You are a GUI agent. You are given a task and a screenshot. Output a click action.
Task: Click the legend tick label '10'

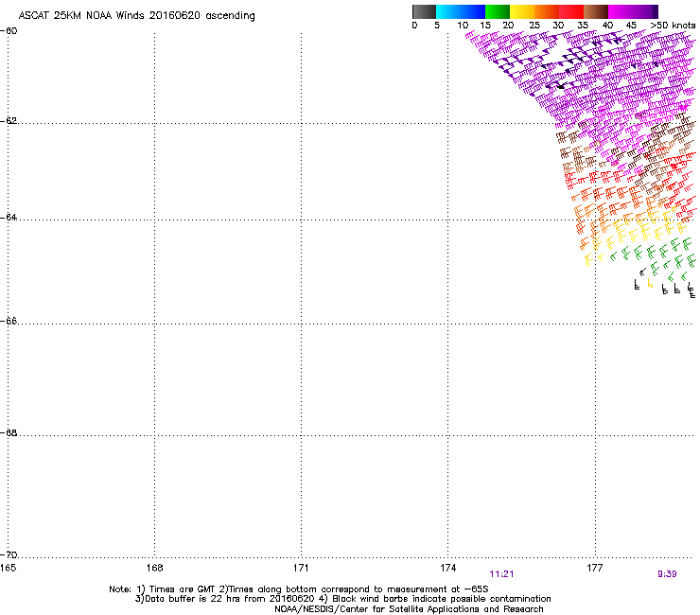[463, 26]
